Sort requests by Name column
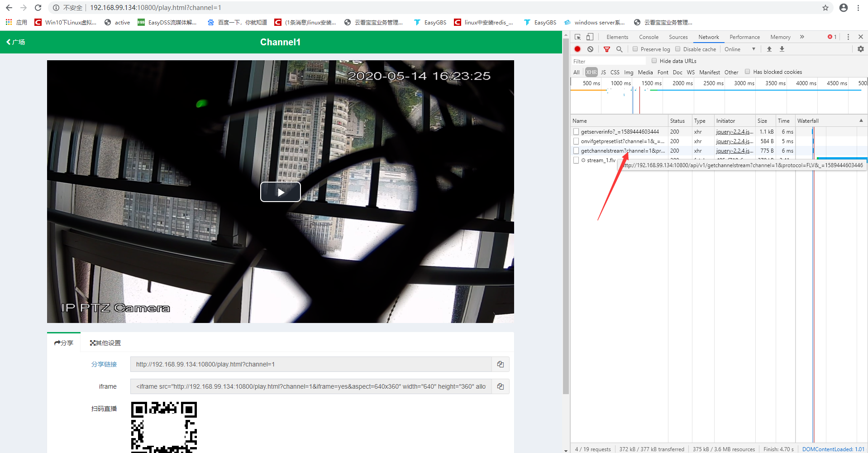 coord(619,121)
